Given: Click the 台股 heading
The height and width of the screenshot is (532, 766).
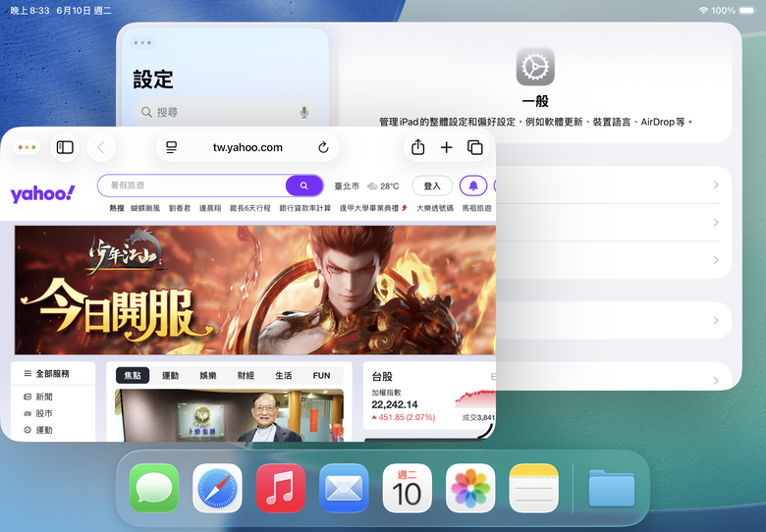Looking at the screenshot, I should coord(382,376).
